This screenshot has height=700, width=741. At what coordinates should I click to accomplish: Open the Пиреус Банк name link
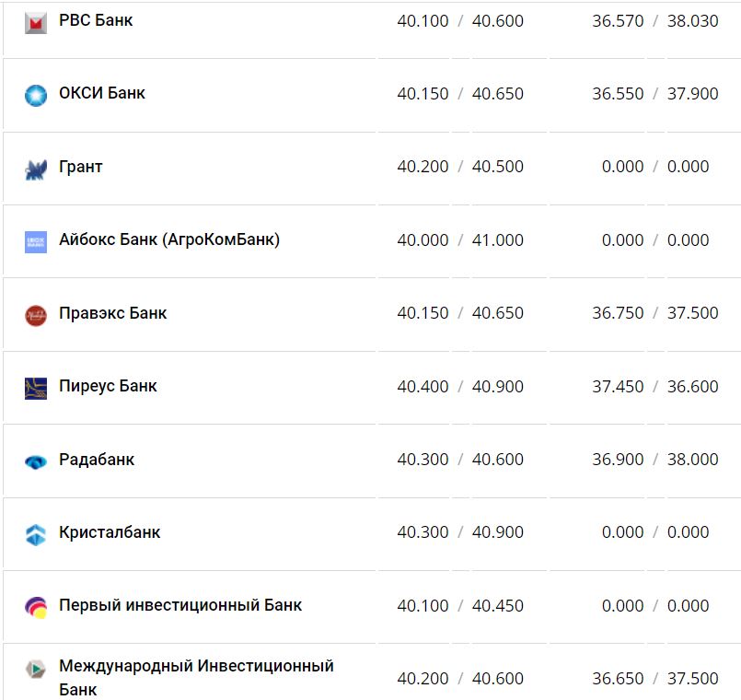click(108, 386)
